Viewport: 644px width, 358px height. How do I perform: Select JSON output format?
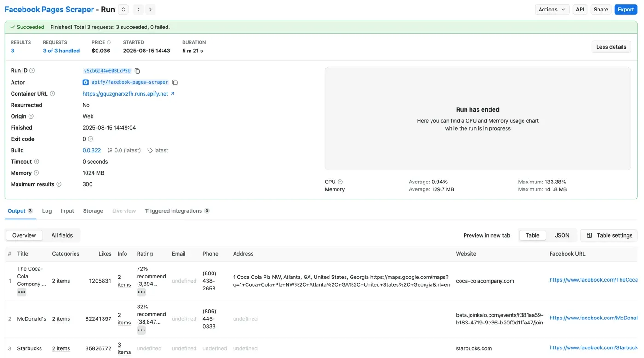point(562,235)
